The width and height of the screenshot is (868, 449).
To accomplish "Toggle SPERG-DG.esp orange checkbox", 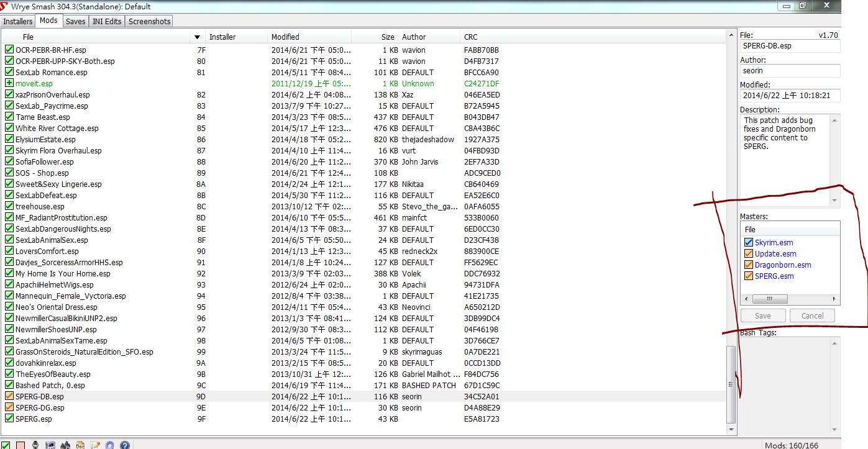I will [x=9, y=407].
